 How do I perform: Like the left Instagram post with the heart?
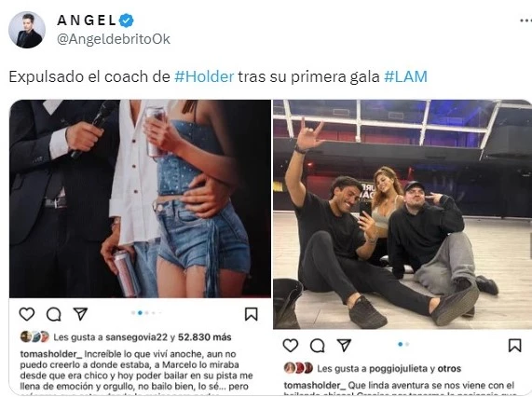click(x=27, y=314)
